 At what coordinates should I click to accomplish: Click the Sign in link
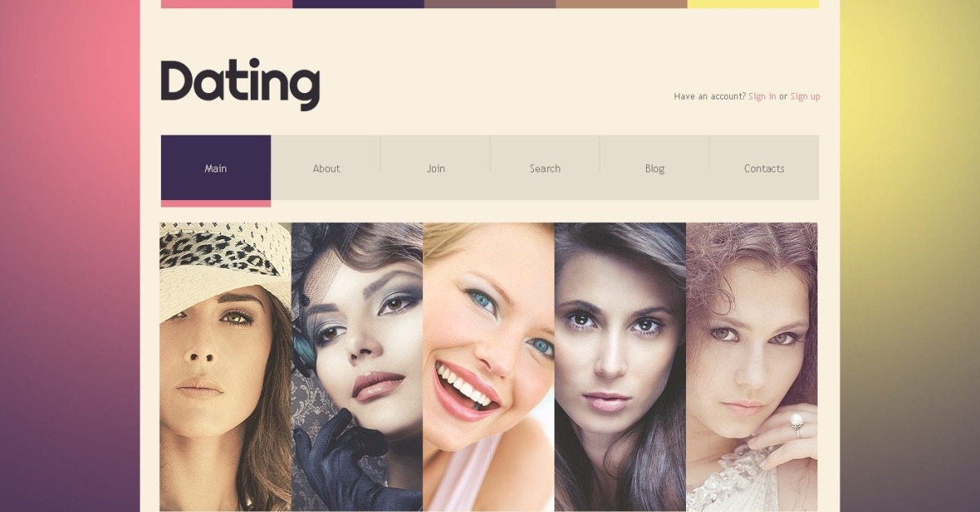click(762, 96)
